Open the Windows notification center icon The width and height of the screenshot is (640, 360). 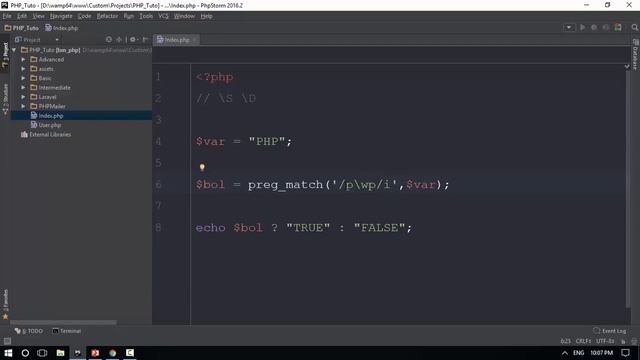click(626, 353)
